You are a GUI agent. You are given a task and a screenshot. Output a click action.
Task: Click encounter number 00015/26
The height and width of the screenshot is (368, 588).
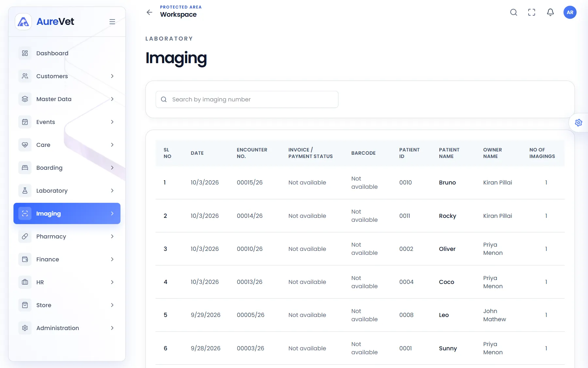pos(250,183)
